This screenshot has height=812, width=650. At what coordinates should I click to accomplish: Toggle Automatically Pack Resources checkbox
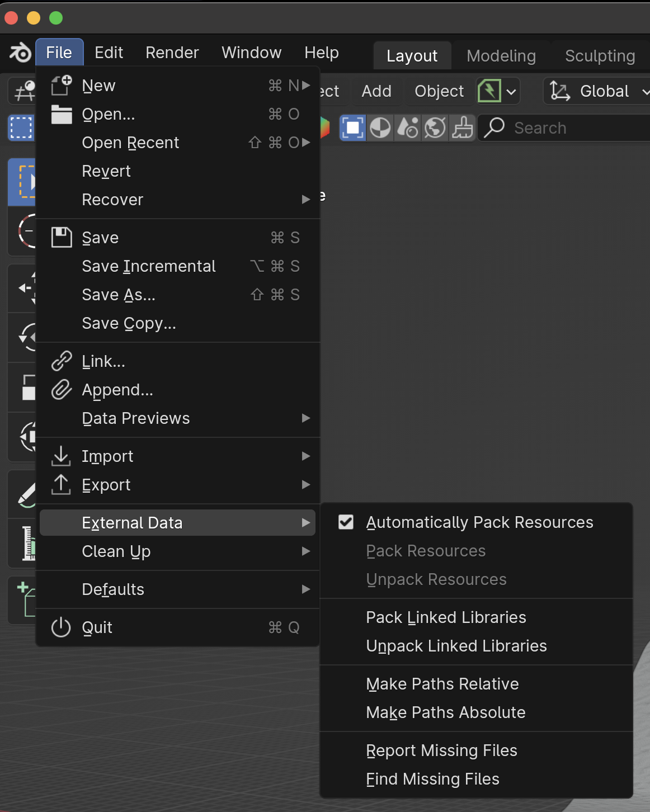click(346, 522)
